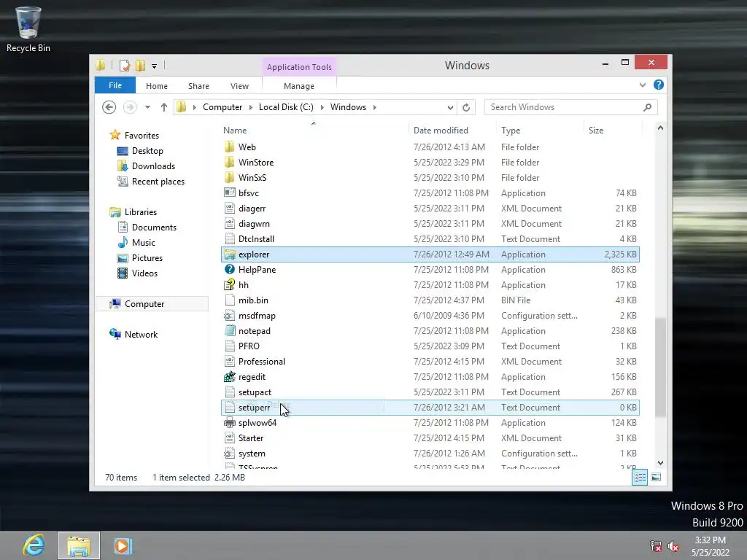Open Desktop in the navigation pane
Image resolution: width=747 pixels, height=560 pixels.
tap(147, 151)
